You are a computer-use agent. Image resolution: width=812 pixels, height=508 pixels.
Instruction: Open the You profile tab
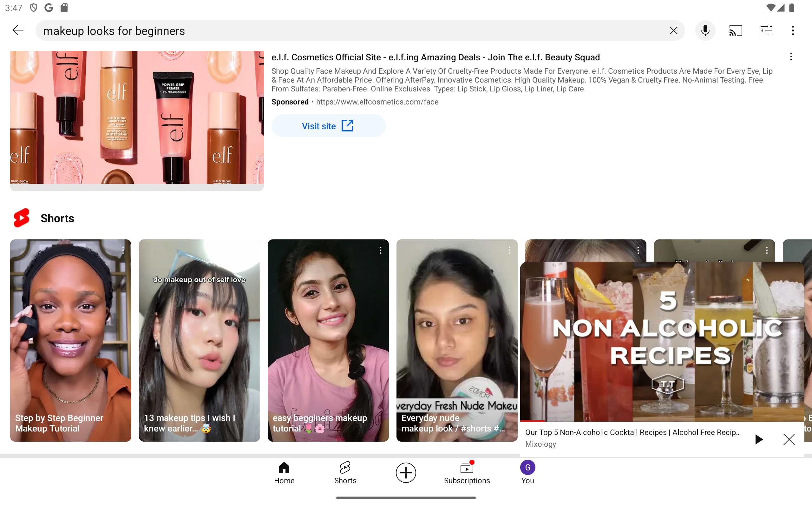click(527, 473)
